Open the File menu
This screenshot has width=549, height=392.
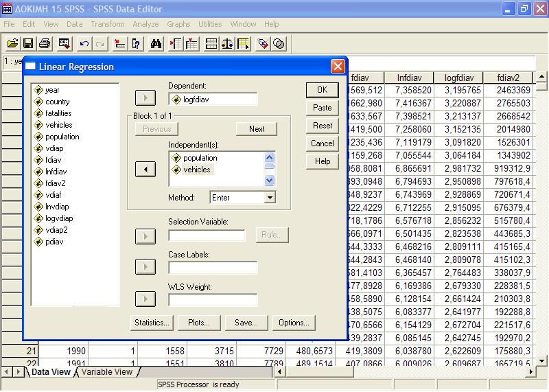click(9, 24)
